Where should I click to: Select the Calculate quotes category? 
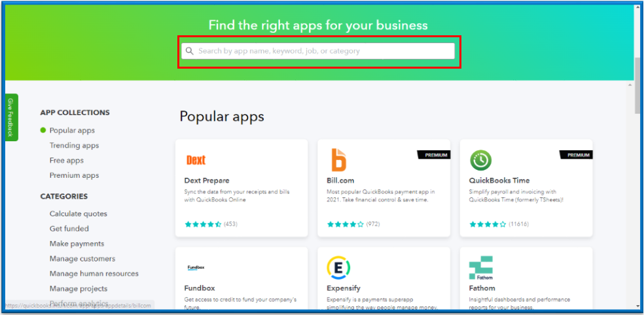coord(79,214)
